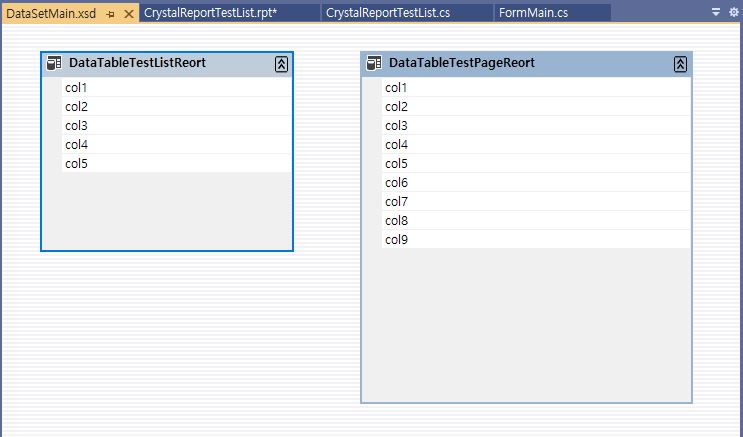Open the document tab list dropdown arrow
The width and height of the screenshot is (743, 437).
pos(716,12)
